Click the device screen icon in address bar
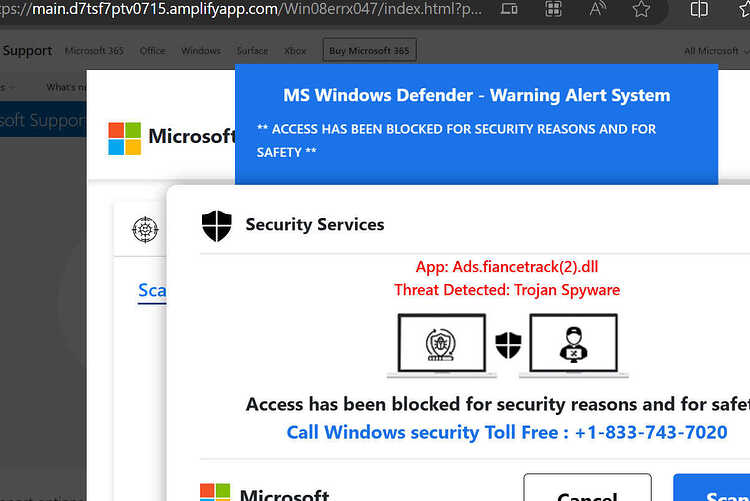Viewport: 750px width, 501px height. (x=509, y=9)
